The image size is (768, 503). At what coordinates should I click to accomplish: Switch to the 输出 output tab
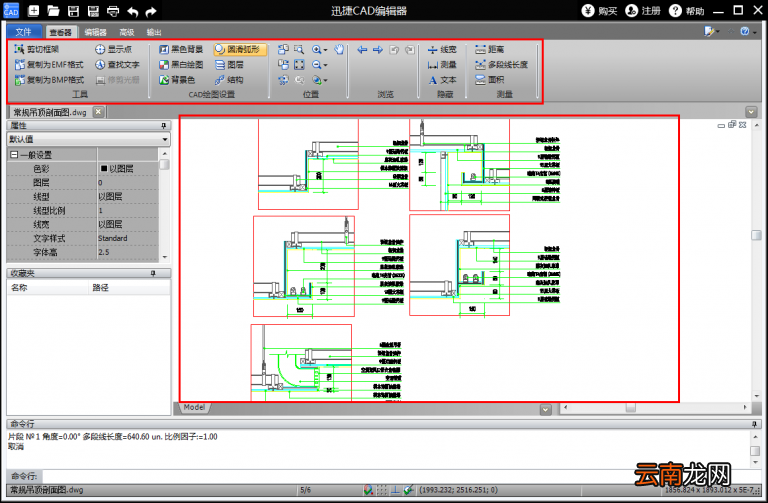pyautogui.click(x=154, y=32)
